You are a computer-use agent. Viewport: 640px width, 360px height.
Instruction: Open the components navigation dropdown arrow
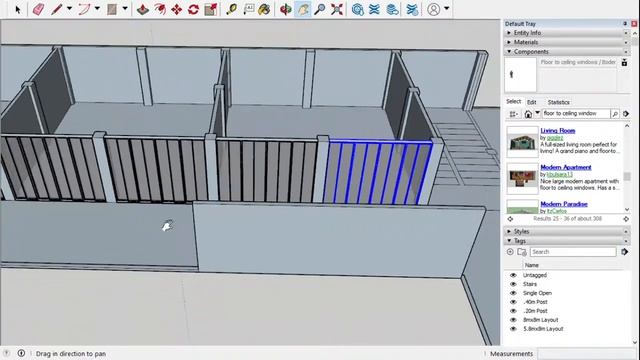[x=537, y=113]
